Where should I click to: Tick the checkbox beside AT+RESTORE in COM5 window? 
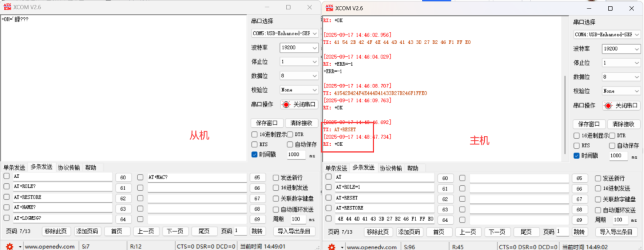[x=6, y=197]
